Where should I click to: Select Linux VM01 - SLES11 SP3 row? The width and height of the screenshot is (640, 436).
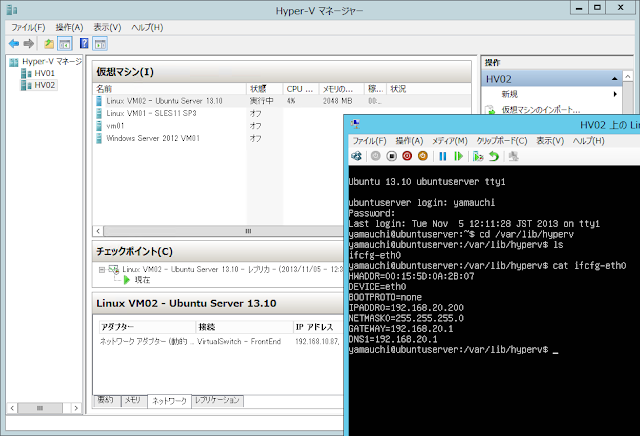(x=219, y=113)
